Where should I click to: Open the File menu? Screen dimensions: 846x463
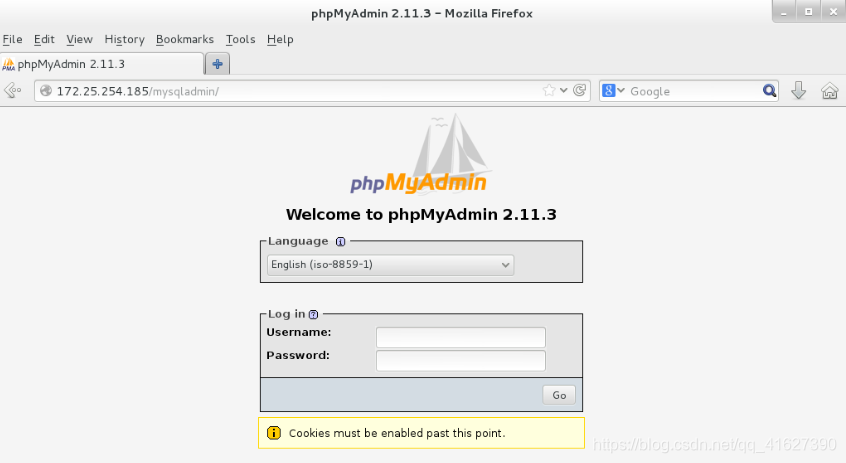(x=12, y=39)
